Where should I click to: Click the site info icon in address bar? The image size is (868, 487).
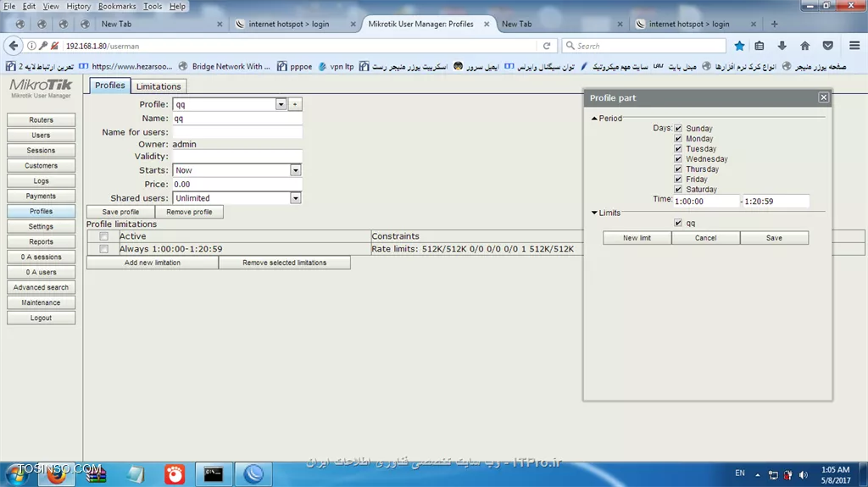click(x=31, y=46)
